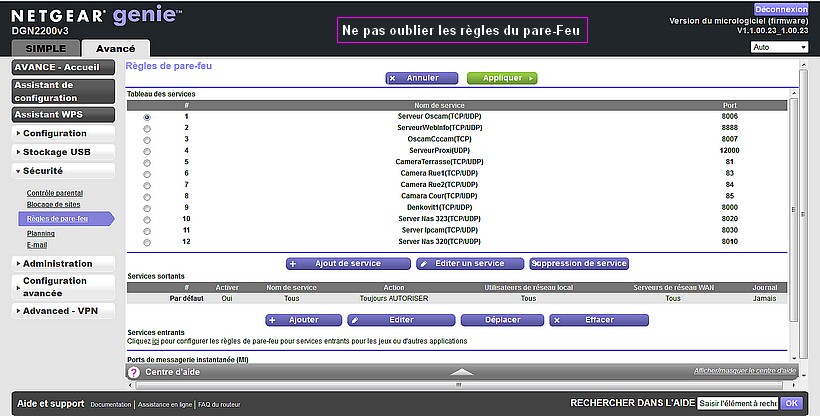The height and width of the screenshot is (416, 820).
Task: Click the Effacer button with X icon
Action: pyautogui.click(x=599, y=320)
